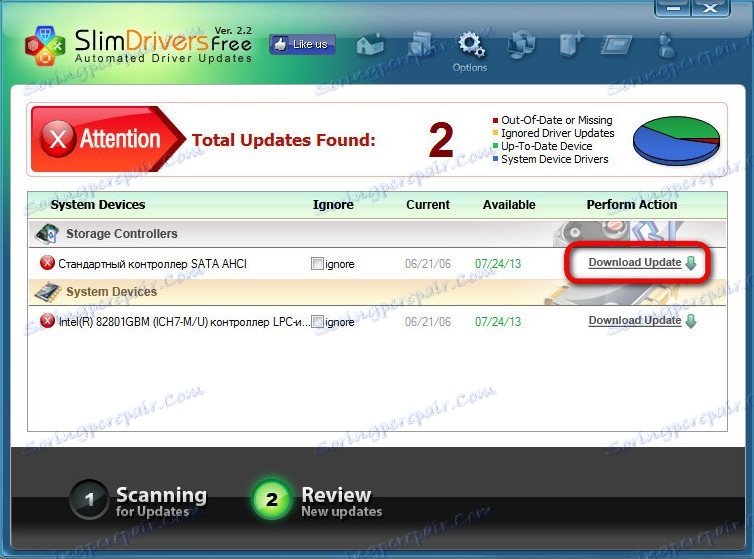This screenshot has height=559, width=754.
Task: Click the System Devices column header
Action: pos(98,205)
